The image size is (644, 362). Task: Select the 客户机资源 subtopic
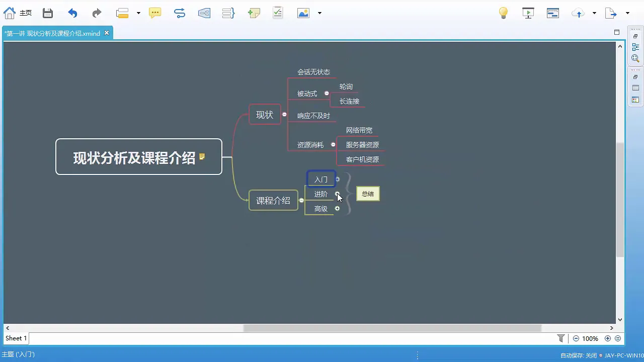pos(362,159)
